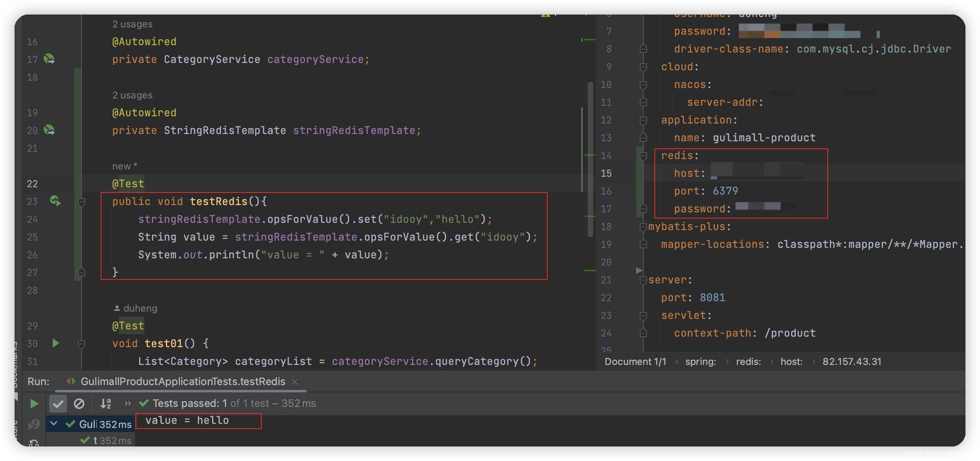Viewport: 980px width, 461px height.
Task: Click the run gutter arrow for test01
Action: [x=56, y=343]
